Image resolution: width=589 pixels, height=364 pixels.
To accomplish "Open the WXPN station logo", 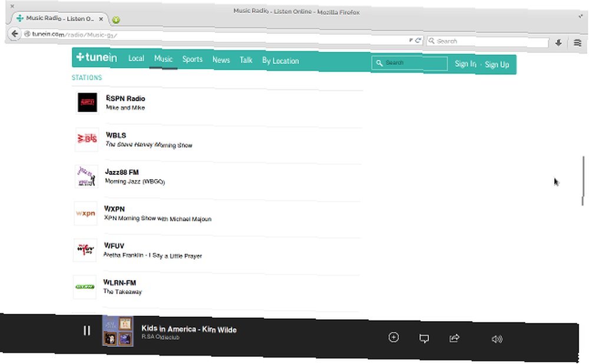I will point(85,213).
